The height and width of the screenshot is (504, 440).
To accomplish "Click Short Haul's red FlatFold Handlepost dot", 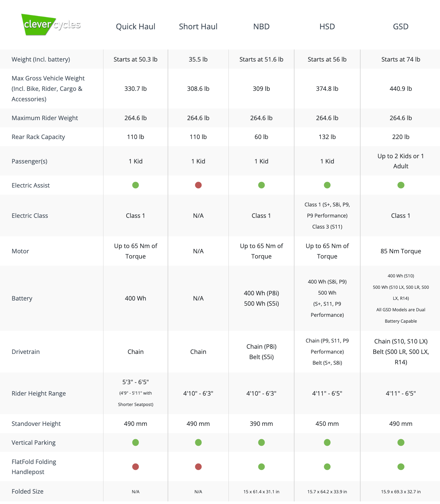I will (198, 467).
